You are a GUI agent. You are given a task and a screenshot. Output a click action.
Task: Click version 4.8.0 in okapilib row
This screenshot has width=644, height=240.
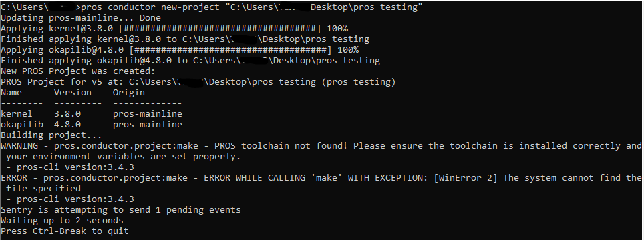pyautogui.click(x=67, y=124)
